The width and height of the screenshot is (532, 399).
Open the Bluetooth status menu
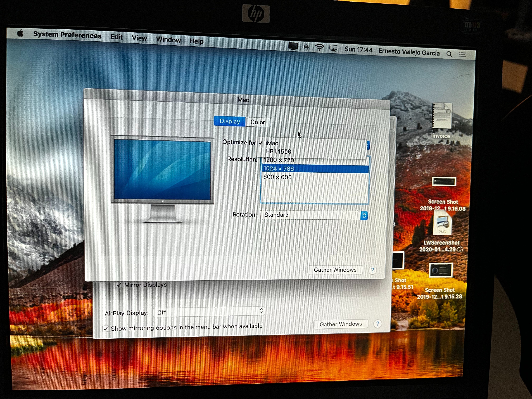[x=306, y=47]
